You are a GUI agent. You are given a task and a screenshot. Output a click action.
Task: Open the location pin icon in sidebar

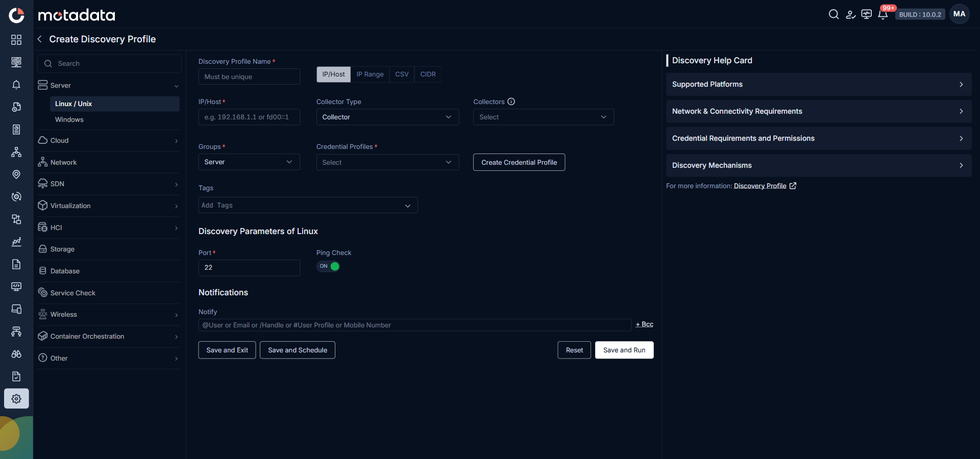pos(16,174)
